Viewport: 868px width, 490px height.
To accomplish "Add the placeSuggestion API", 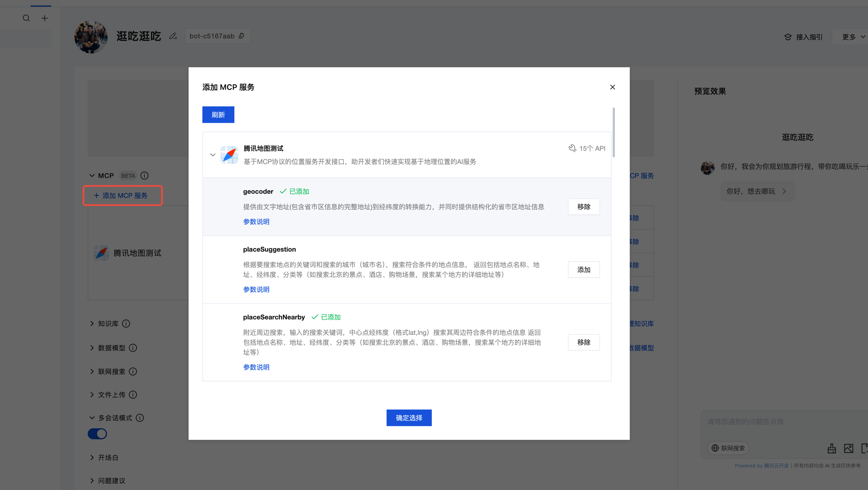I will [x=584, y=270].
